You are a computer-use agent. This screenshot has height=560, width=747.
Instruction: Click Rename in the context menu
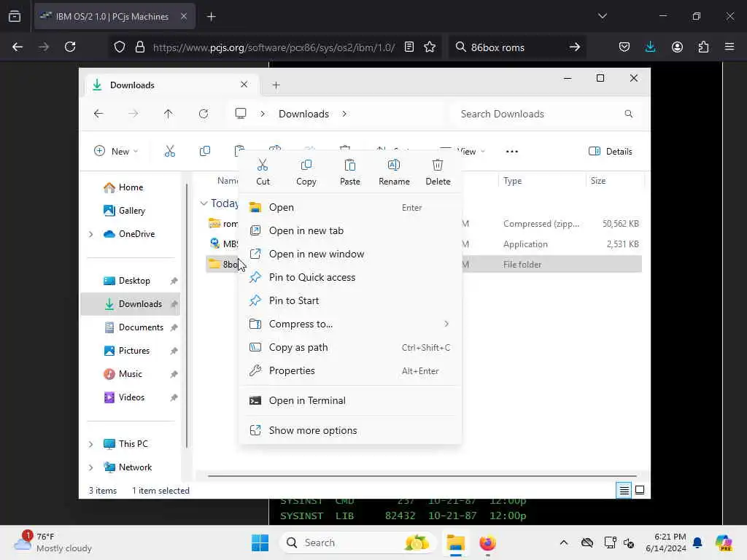tap(394, 172)
